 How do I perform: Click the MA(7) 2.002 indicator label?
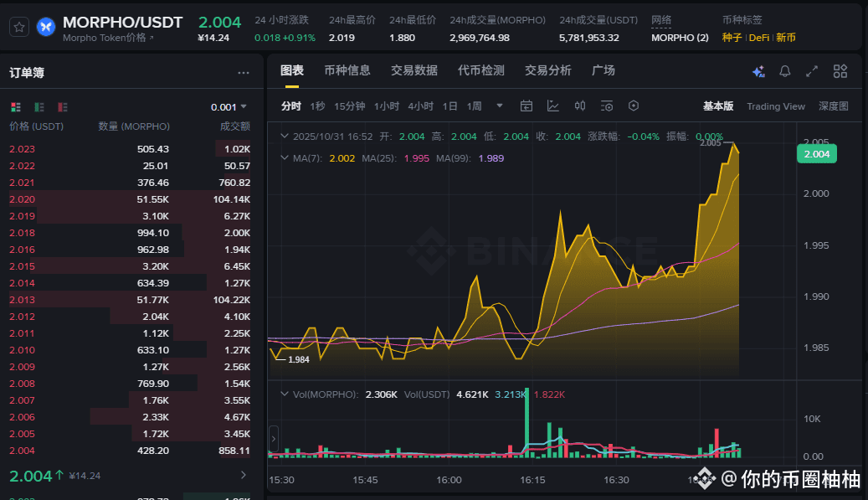(x=324, y=157)
